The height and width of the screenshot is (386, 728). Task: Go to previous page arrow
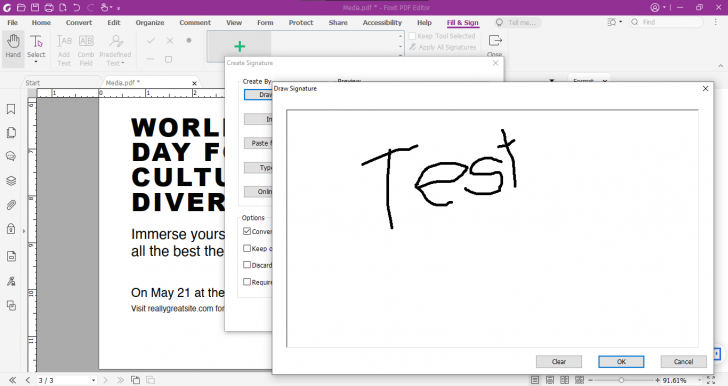(x=28, y=380)
